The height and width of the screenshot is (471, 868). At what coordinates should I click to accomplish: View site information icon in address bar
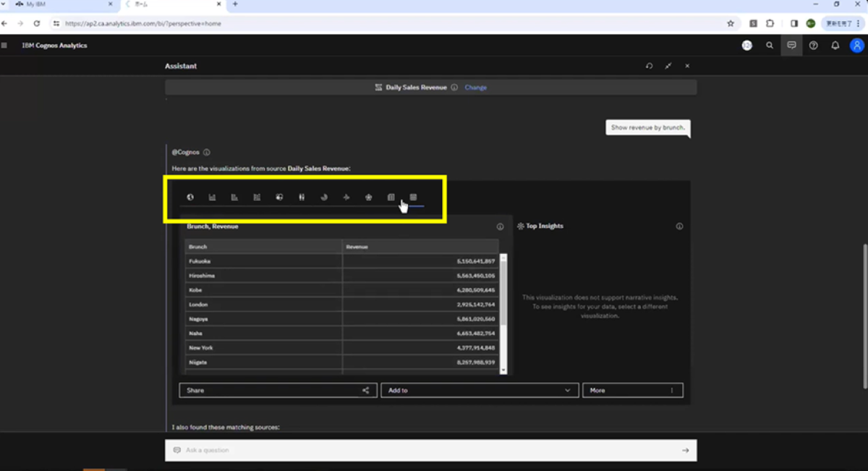[56, 23]
